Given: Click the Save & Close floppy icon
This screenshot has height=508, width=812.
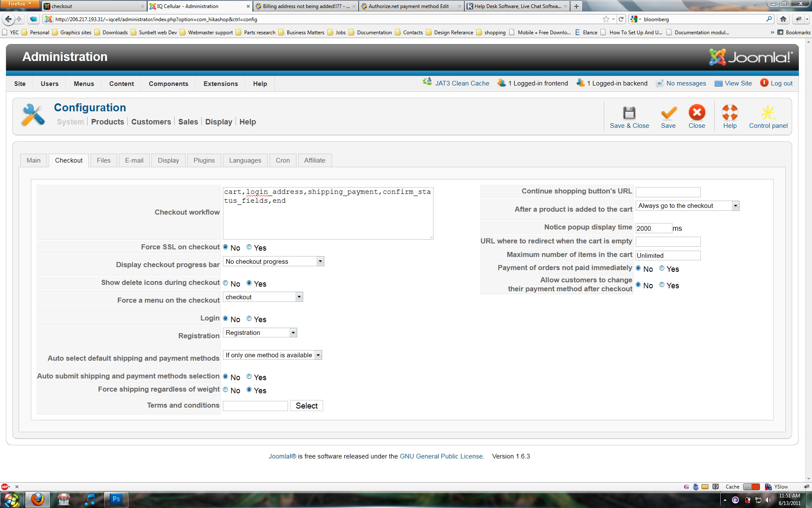Looking at the screenshot, I should [x=629, y=113].
